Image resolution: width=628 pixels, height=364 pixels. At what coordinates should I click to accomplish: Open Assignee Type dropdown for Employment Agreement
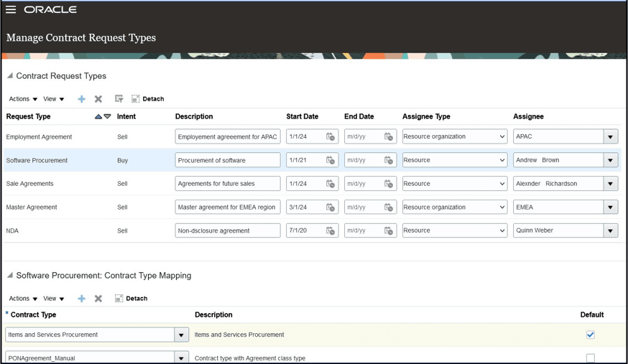point(455,136)
